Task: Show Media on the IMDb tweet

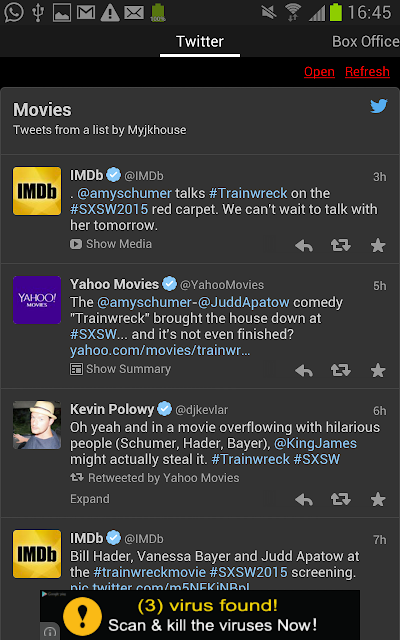Action: (x=111, y=244)
